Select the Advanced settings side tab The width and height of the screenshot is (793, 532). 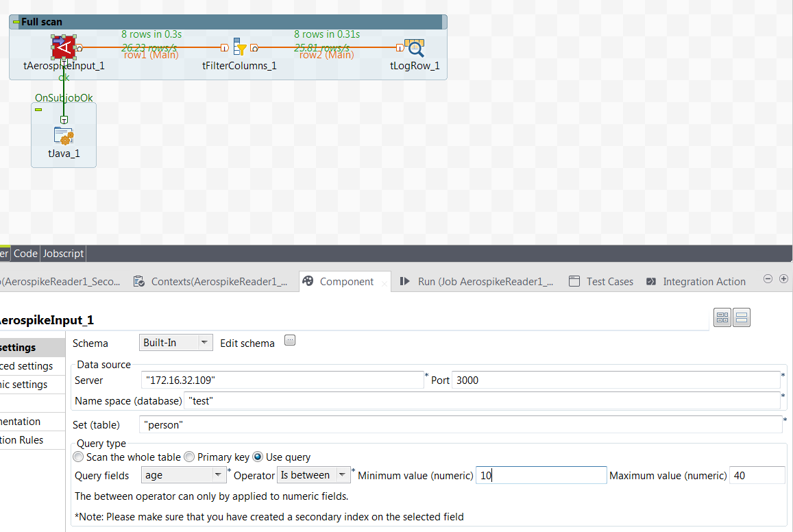[x=32, y=366]
